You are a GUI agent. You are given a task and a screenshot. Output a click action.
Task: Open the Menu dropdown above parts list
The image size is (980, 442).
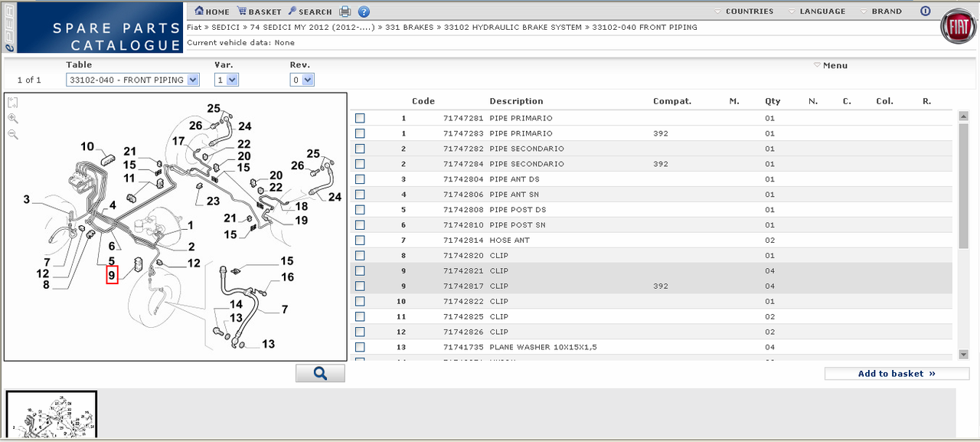click(831, 66)
